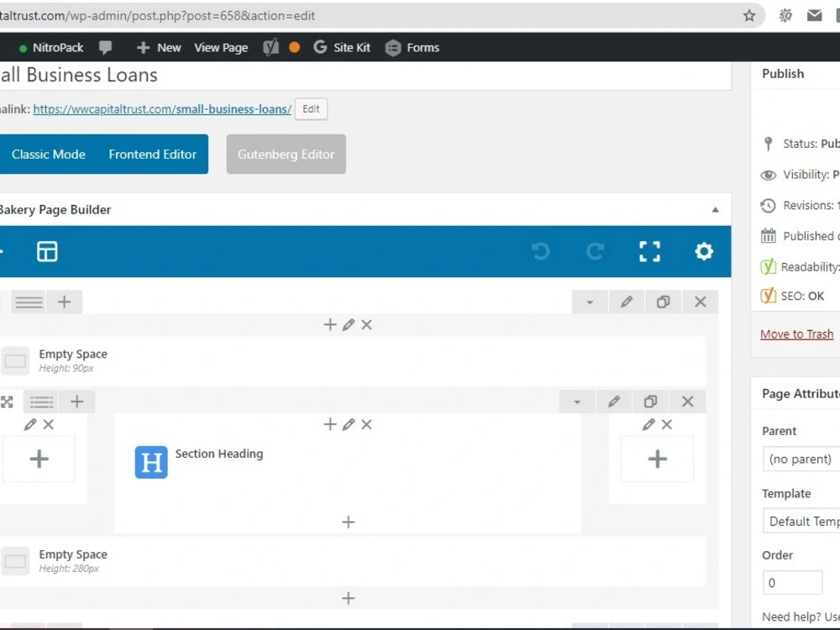The image size is (840, 630).
Task: Move the inner row with drag handle
Action: pos(7,402)
